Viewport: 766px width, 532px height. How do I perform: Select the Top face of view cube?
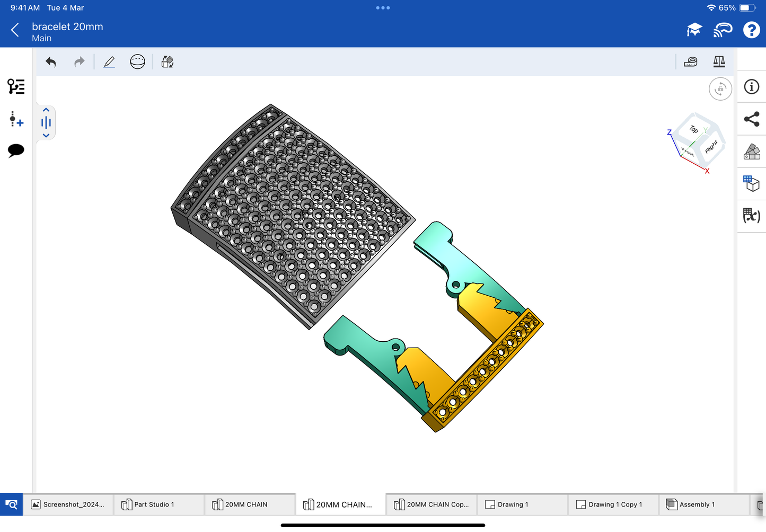694,129
